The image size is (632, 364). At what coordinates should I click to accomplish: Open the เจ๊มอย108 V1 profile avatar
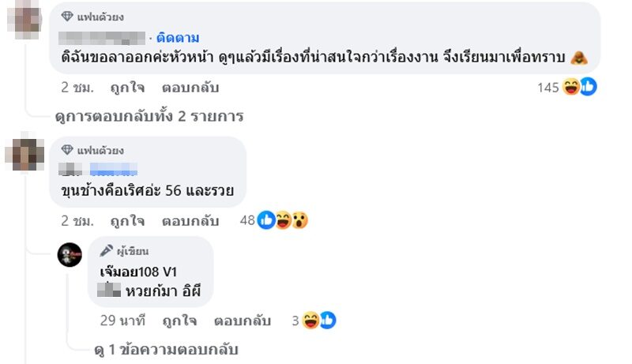70,254
